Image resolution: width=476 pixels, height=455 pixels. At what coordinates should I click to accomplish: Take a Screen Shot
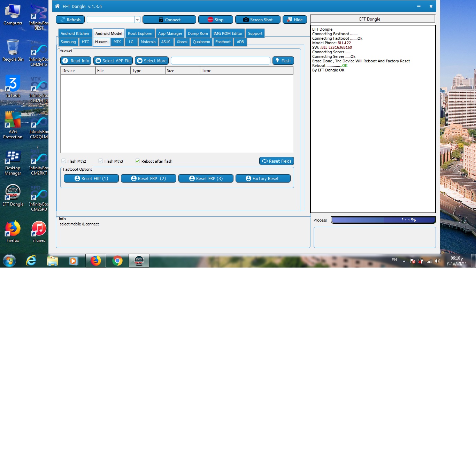pyautogui.click(x=258, y=20)
